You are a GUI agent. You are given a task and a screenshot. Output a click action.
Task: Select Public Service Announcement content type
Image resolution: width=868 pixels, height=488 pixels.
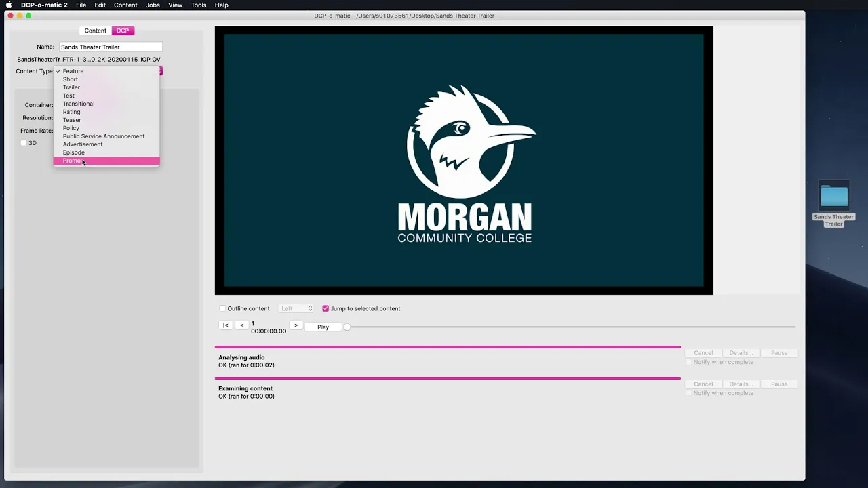(x=106, y=136)
